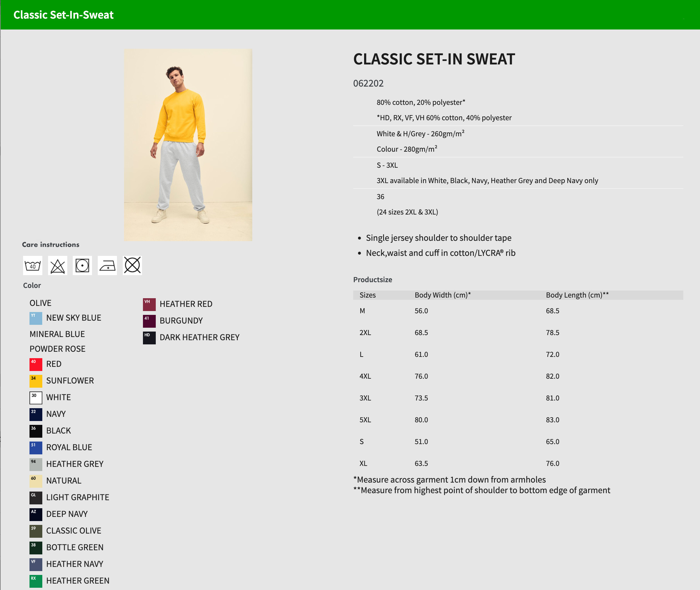The image size is (700, 590).
Task: Click the Olive color name
Action: pos(40,303)
